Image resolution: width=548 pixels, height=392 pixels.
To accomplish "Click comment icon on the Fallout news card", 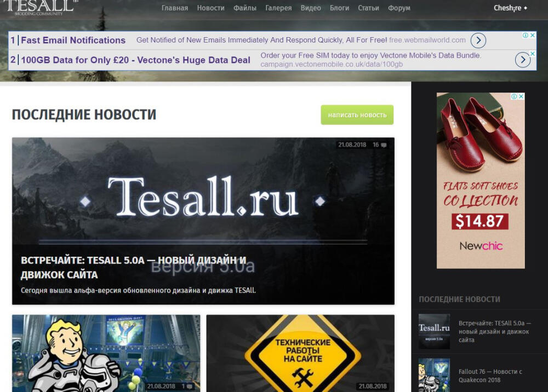I will click(x=190, y=387).
